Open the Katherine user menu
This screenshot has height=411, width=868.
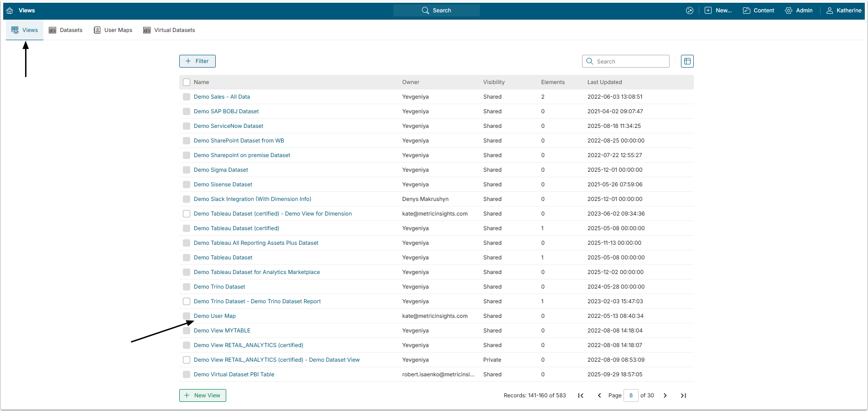pyautogui.click(x=844, y=11)
